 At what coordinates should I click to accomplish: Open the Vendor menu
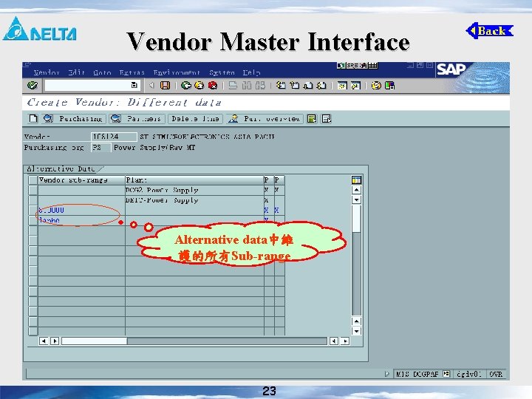coord(47,72)
